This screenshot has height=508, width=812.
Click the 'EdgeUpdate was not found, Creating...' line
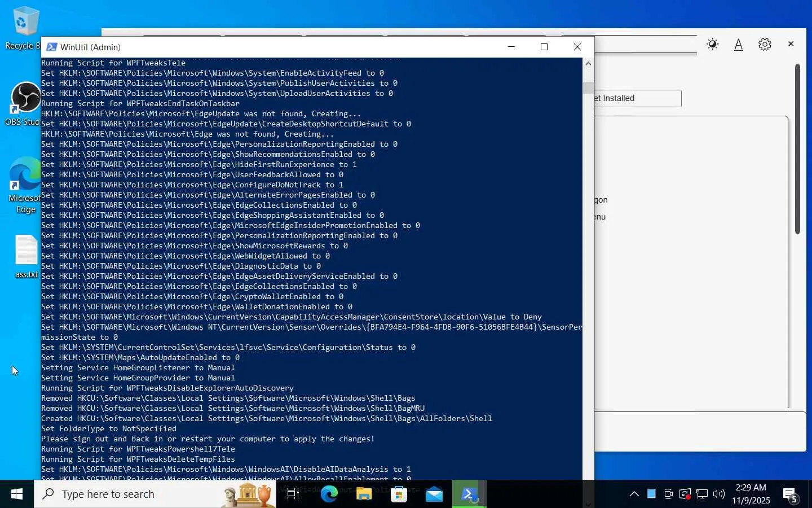(201, 113)
